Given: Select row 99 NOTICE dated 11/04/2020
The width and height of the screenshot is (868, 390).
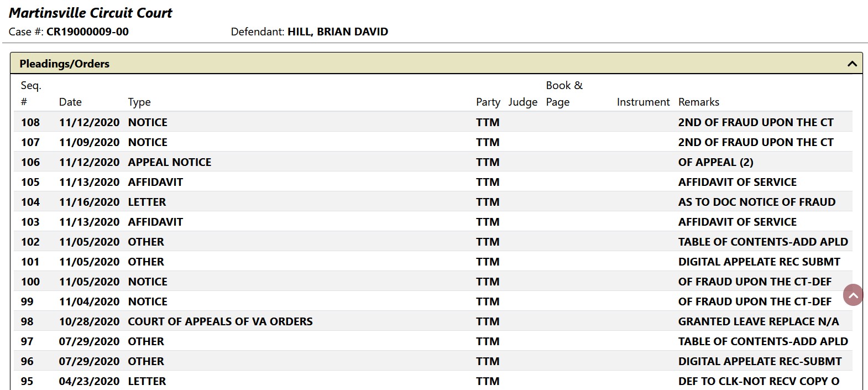Looking at the screenshot, I should (433, 301).
